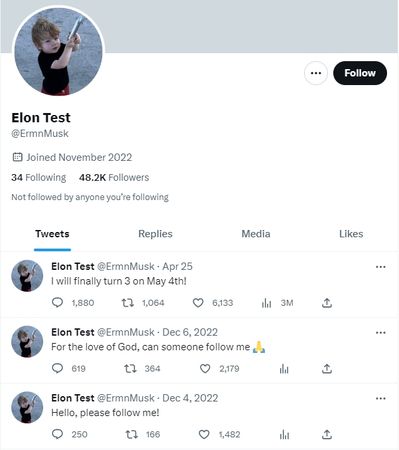
Task: Open profile more-options button beside Follow
Action: pyautogui.click(x=316, y=73)
